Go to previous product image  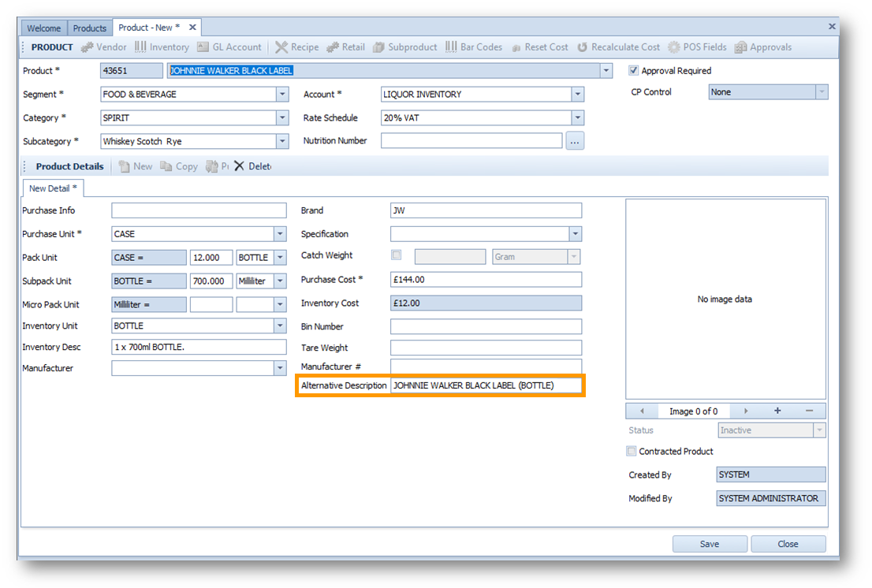[x=643, y=411]
